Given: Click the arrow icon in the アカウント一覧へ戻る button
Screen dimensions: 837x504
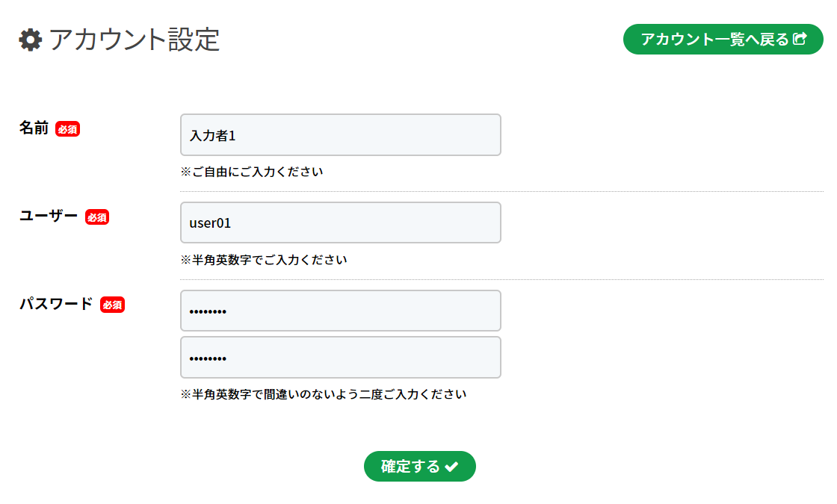Looking at the screenshot, I should click(800, 39).
